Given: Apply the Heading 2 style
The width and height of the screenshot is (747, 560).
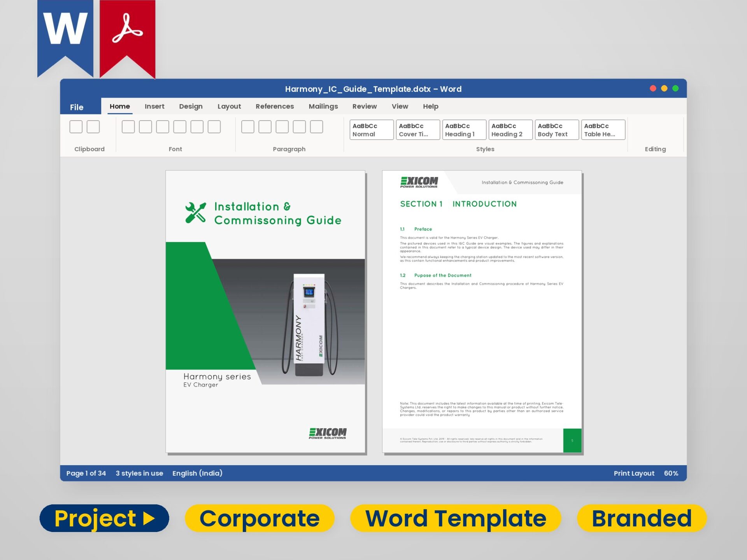Looking at the screenshot, I should [510, 129].
